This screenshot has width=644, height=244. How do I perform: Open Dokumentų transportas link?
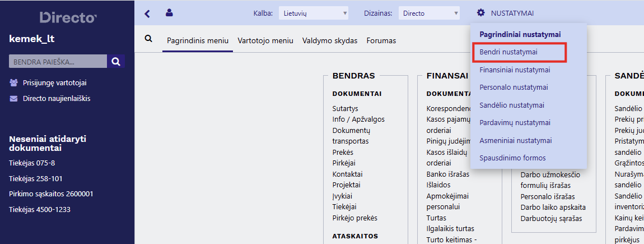[x=352, y=136]
